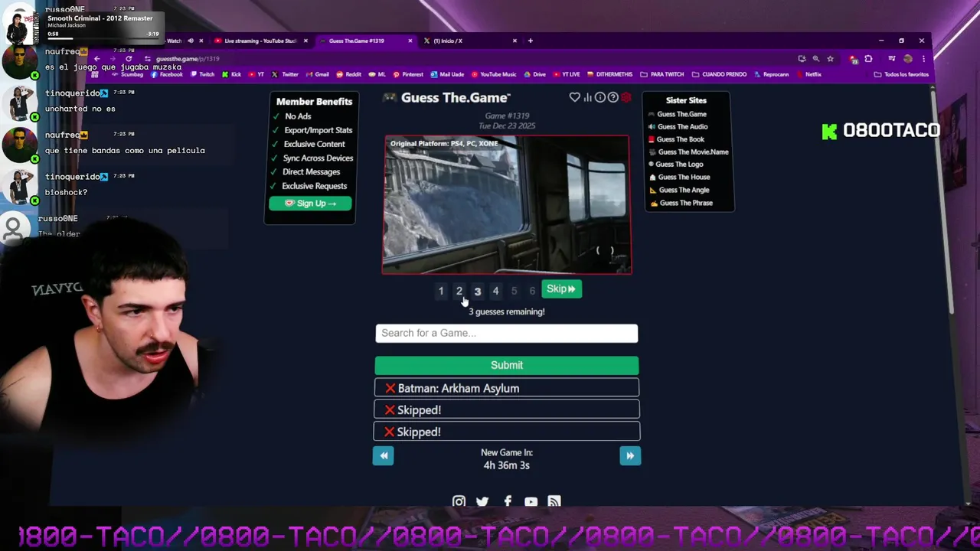This screenshot has height=551, width=980.
Task: Open Guess The Movie.Name sister site
Action: pyautogui.click(x=693, y=152)
